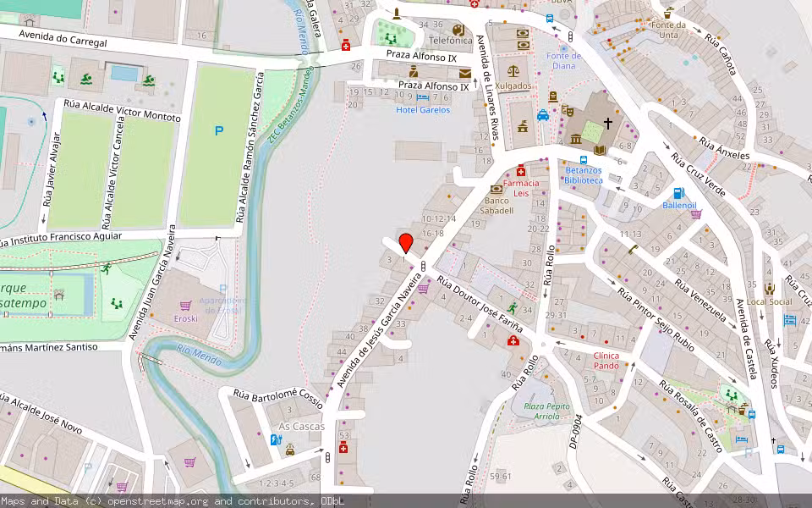Select the bus stop icon above Betanzos Biblioteca
Screen dimensions: 812x508
pos(584,158)
